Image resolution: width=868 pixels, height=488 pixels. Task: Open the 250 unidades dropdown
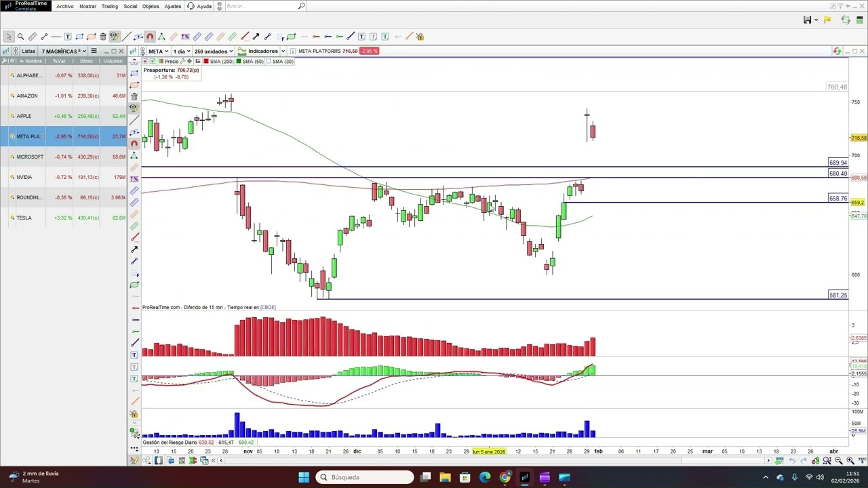(x=214, y=52)
